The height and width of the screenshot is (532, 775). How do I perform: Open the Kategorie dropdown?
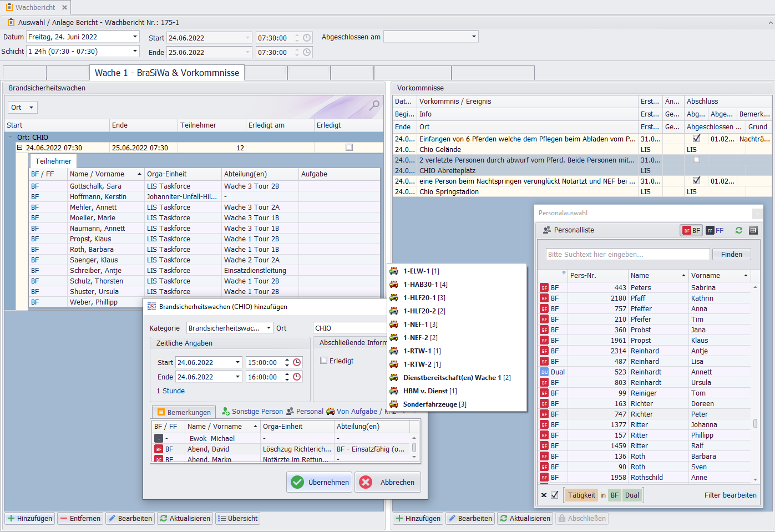pos(269,328)
